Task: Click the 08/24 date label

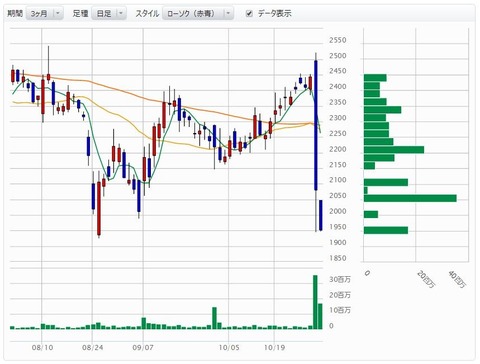Action: [93, 348]
